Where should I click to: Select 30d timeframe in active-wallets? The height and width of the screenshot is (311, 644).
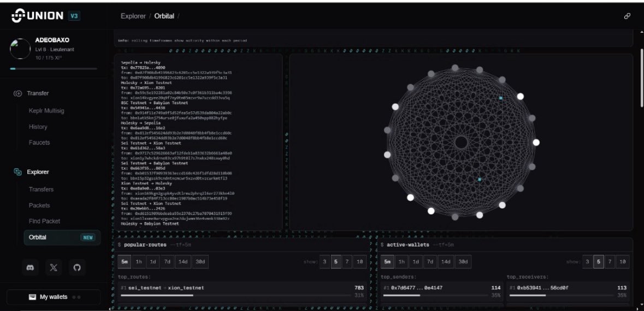[x=463, y=262]
